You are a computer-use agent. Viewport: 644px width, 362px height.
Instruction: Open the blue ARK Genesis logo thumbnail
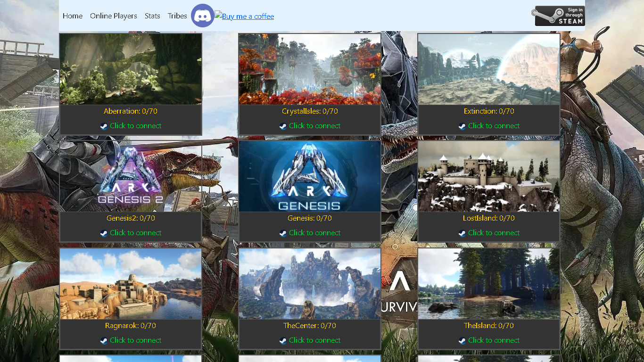pos(310,176)
